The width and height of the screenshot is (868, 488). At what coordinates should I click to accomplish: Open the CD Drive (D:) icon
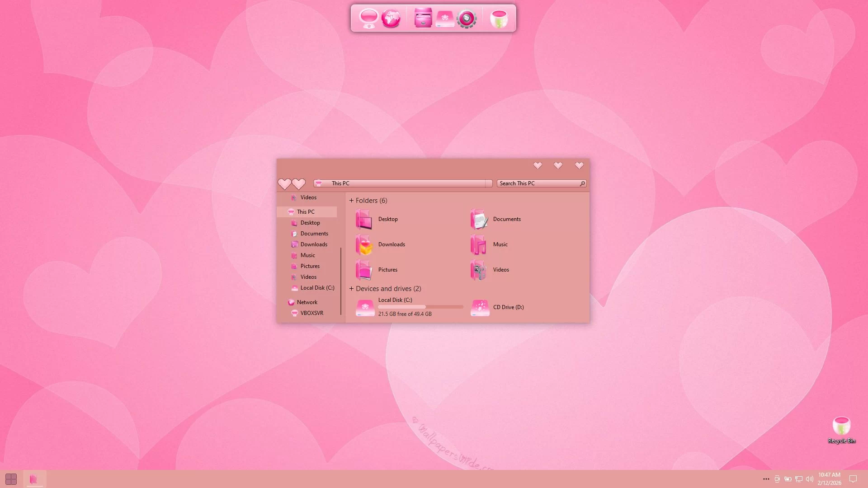pos(480,307)
